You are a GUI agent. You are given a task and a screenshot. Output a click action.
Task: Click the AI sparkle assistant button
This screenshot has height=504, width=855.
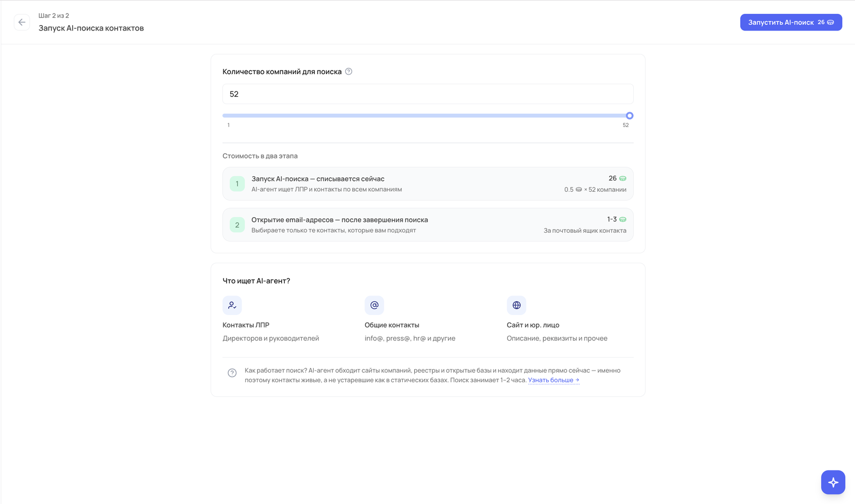[833, 483]
